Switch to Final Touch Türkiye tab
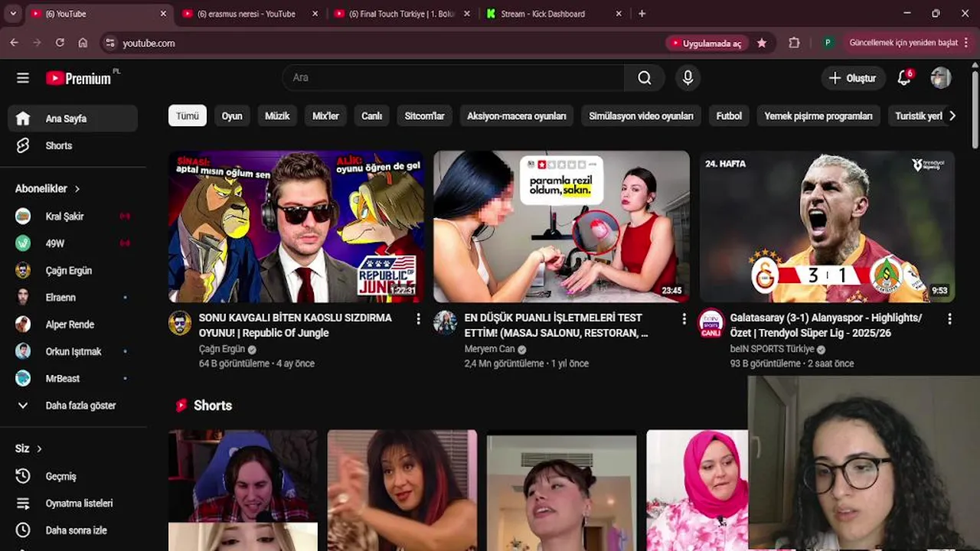Screen dimensions: 980x551 pos(402,14)
